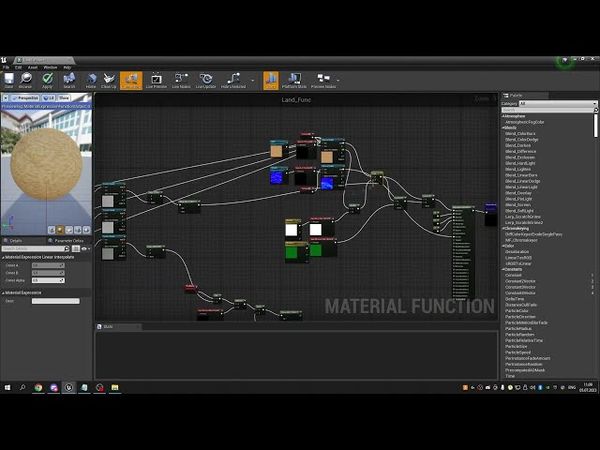
Task: Click the Const A value field
Action: click(x=48, y=265)
